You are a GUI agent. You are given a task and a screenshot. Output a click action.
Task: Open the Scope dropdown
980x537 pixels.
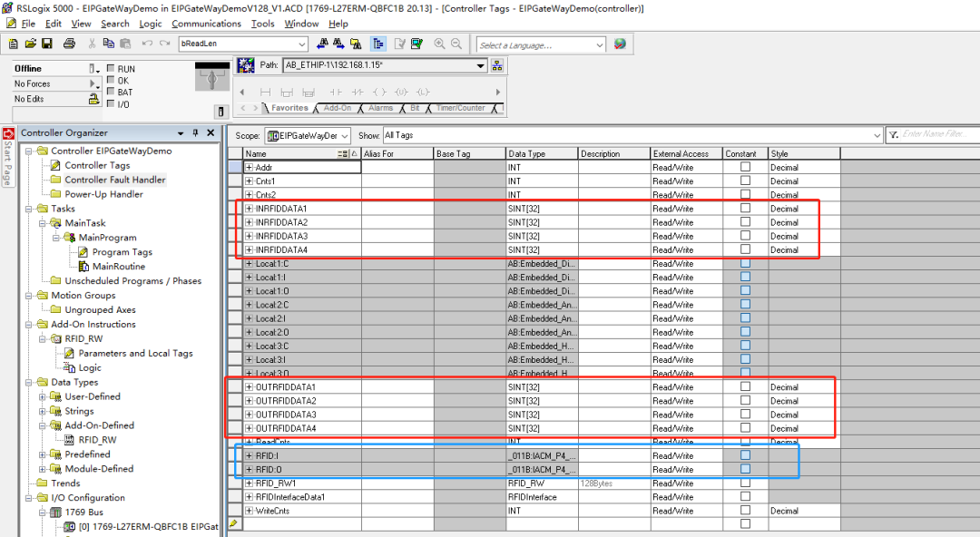[345, 136]
